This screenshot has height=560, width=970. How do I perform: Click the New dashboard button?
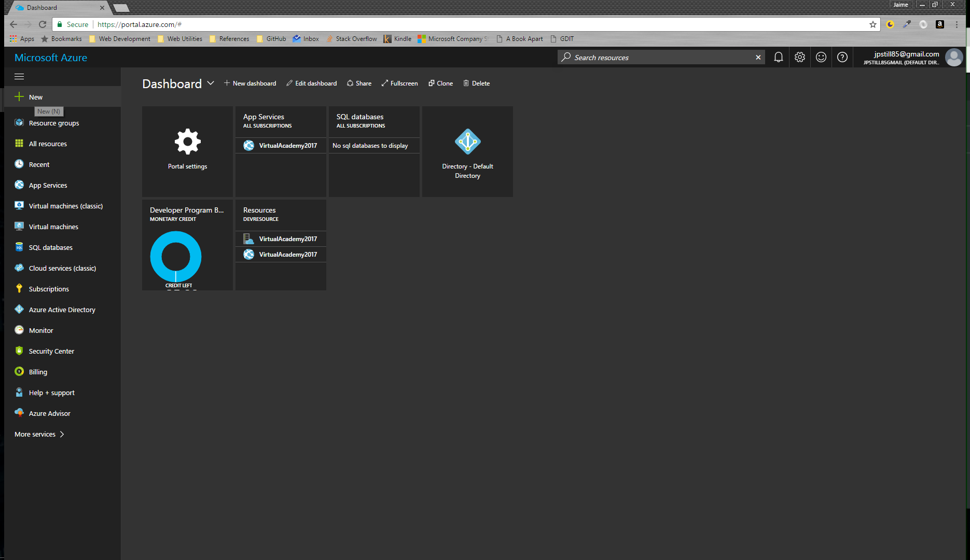point(250,83)
